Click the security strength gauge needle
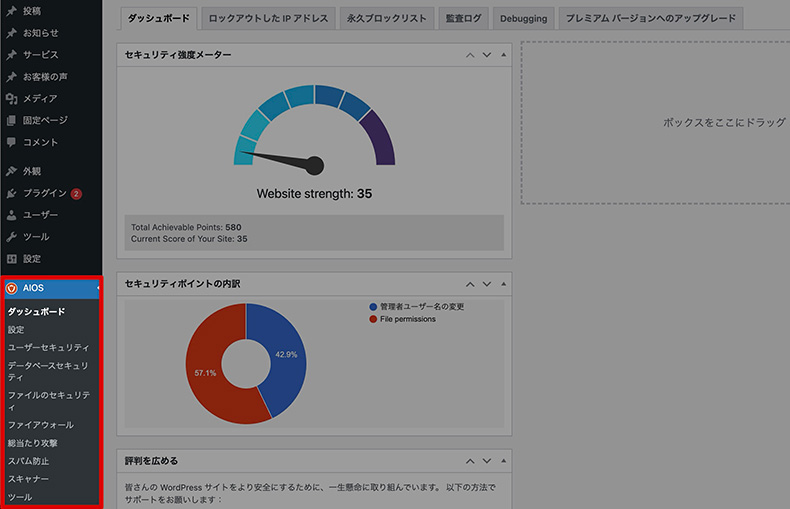The image size is (790, 509). [x=282, y=160]
